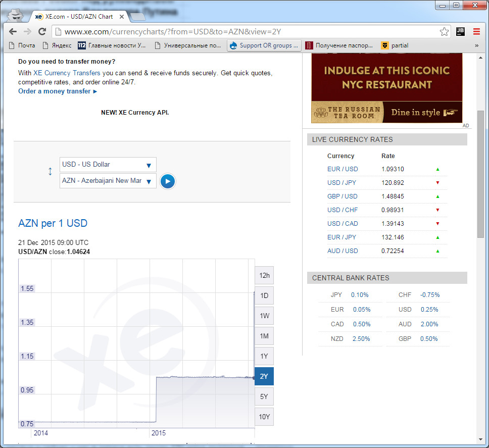Select the XE.com - USD/AZN Chart tab
This screenshot has height=448, width=489.
79,17
